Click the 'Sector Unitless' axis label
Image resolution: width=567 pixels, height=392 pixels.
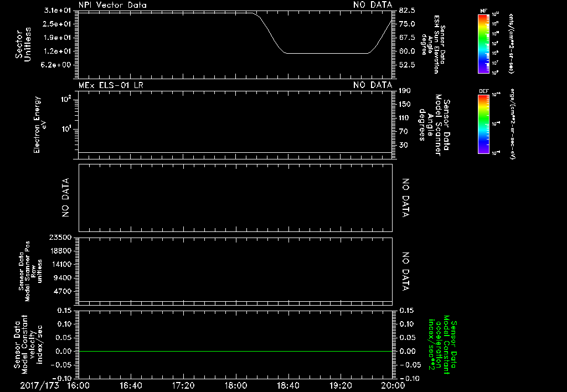23,44
